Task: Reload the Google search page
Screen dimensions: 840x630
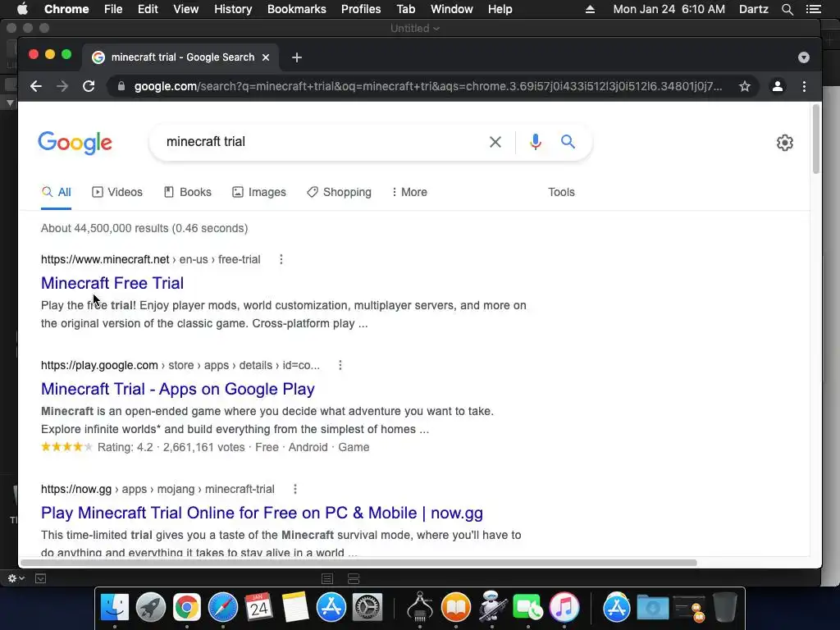Action: tap(89, 86)
